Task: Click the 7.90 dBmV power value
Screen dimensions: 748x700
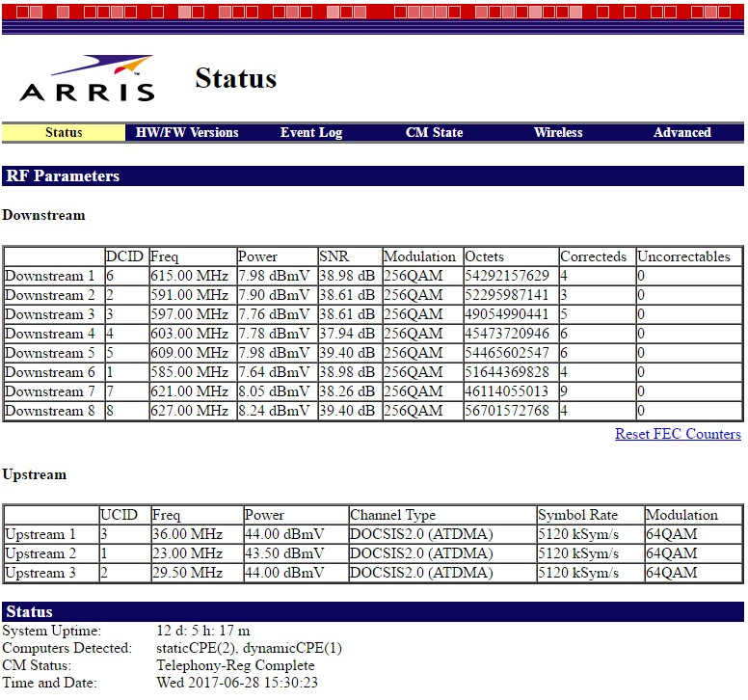Action: 274,295
